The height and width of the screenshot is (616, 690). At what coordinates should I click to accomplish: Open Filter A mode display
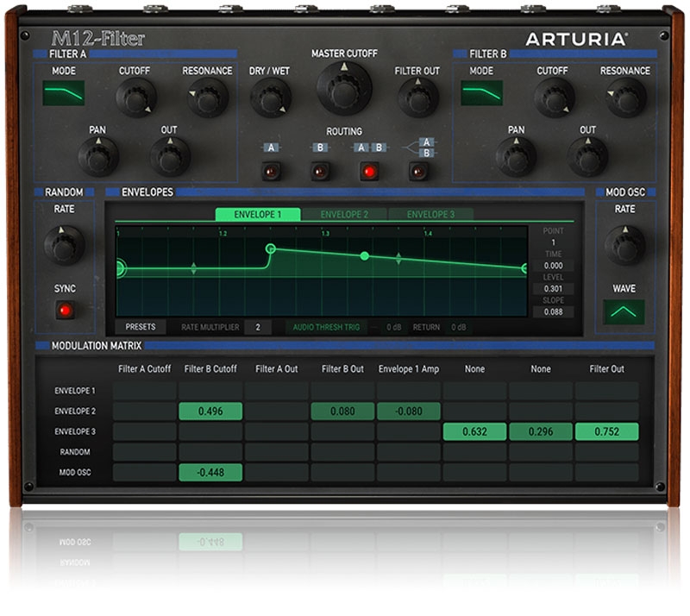point(63,93)
